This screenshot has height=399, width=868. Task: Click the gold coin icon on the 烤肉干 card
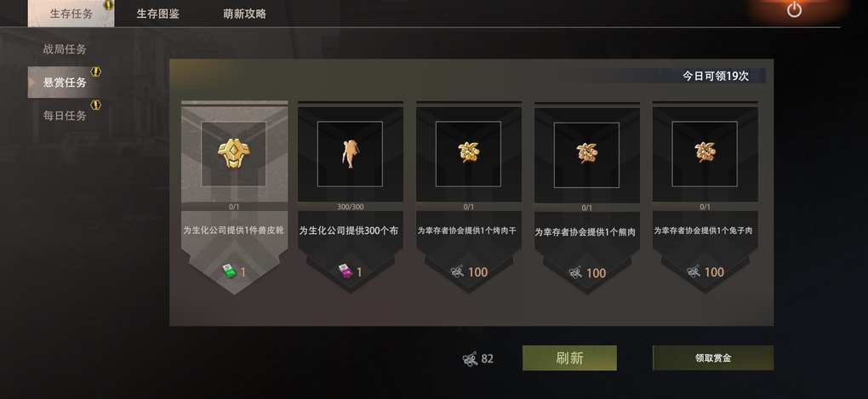(468, 152)
